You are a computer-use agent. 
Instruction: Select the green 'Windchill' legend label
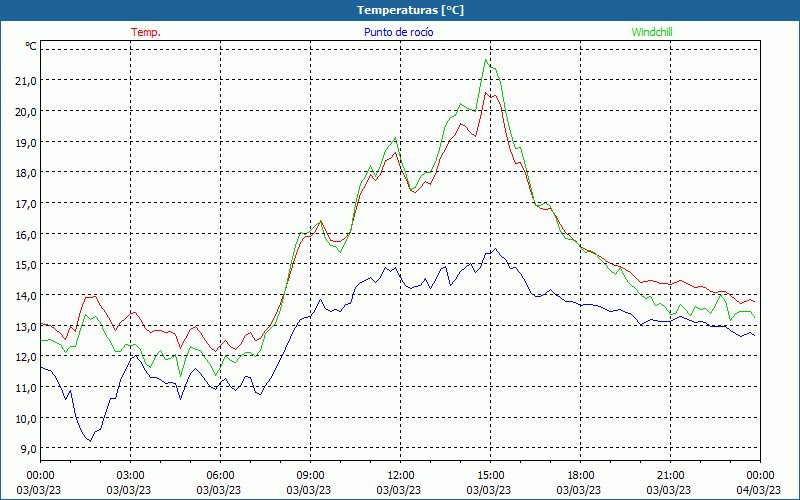point(652,32)
